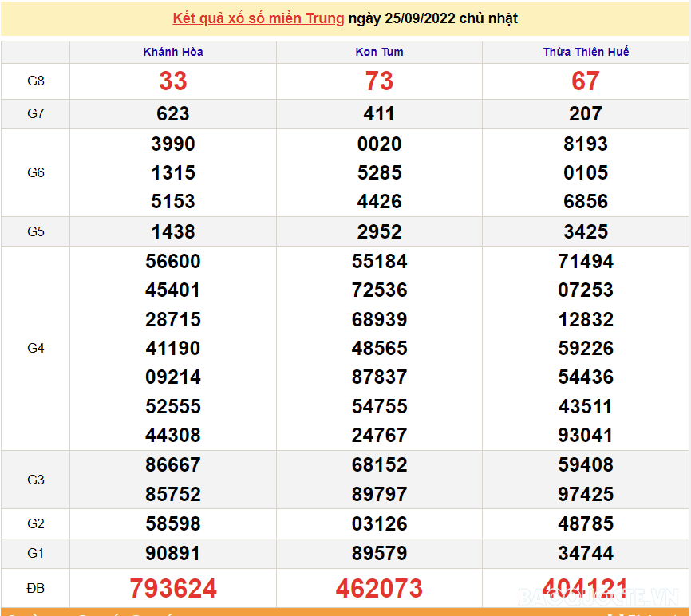This screenshot has height=616, width=691.
Task: Click the G6 prize row label
Action: click(36, 172)
